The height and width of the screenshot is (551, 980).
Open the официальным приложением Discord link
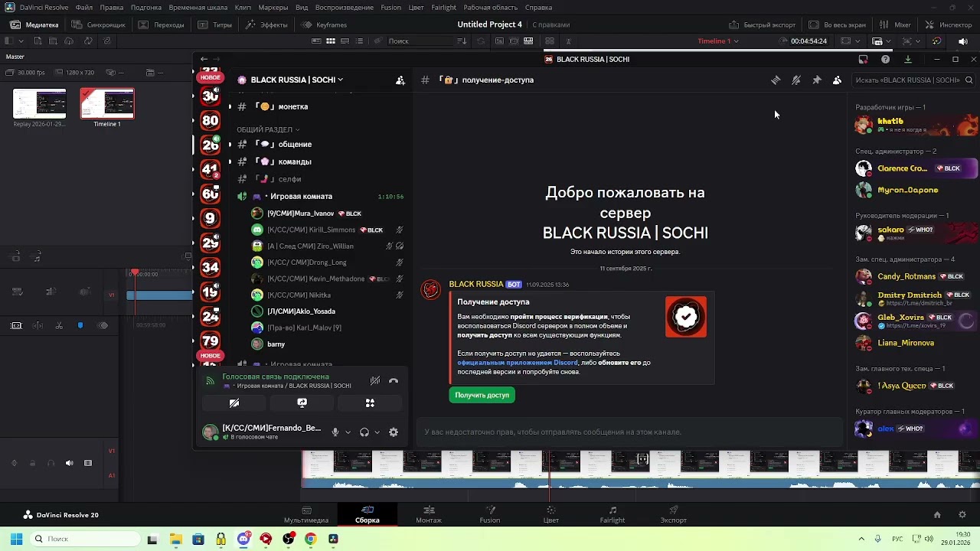[x=518, y=363]
